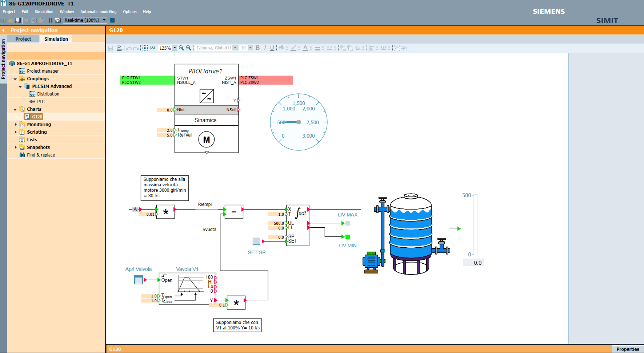644x353 pixels.
Task: Click the paste clipboard icon
Action: [41, 20]
